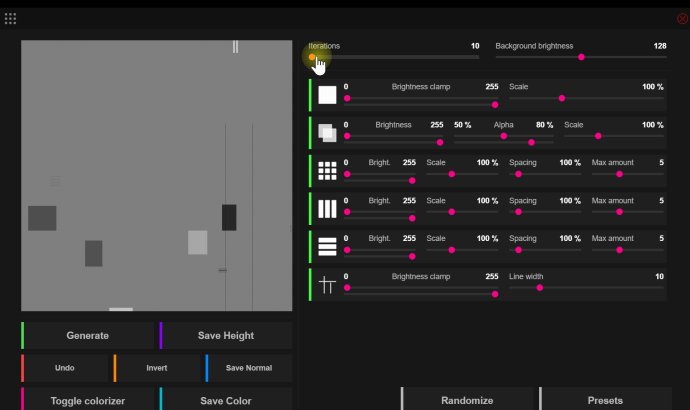Viewport: 690px width, 410px height.
Task: Click the Background brightness slider
Action: 580,57
